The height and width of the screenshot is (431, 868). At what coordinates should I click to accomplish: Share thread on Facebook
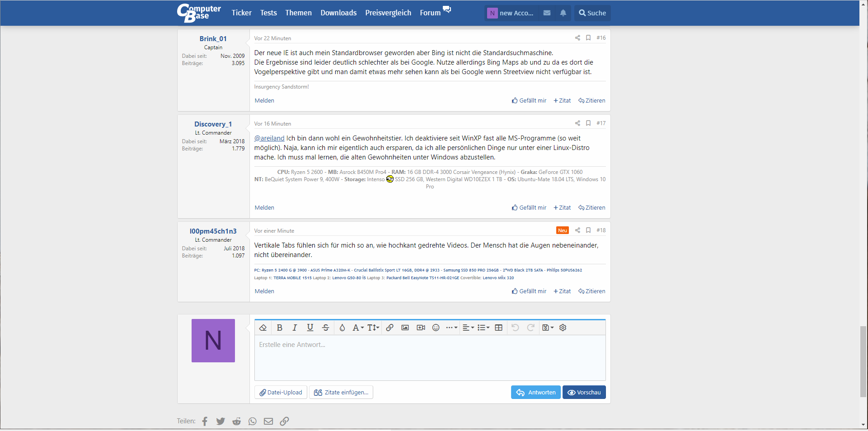coord(205,421)
